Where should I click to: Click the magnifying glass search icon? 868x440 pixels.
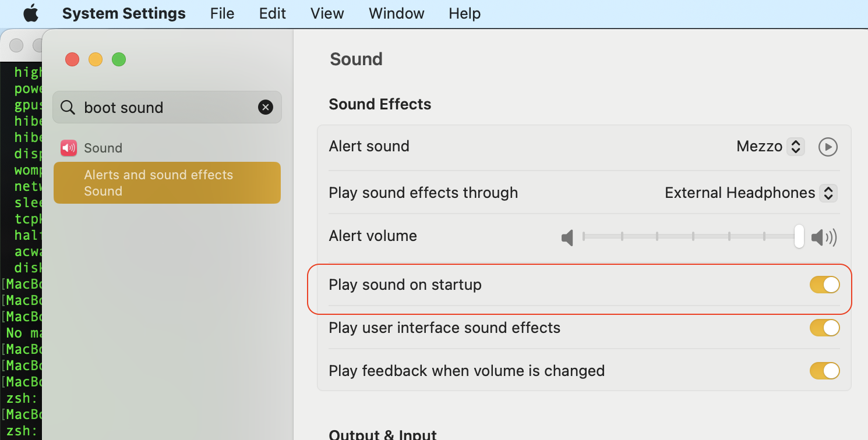(68, 107)
